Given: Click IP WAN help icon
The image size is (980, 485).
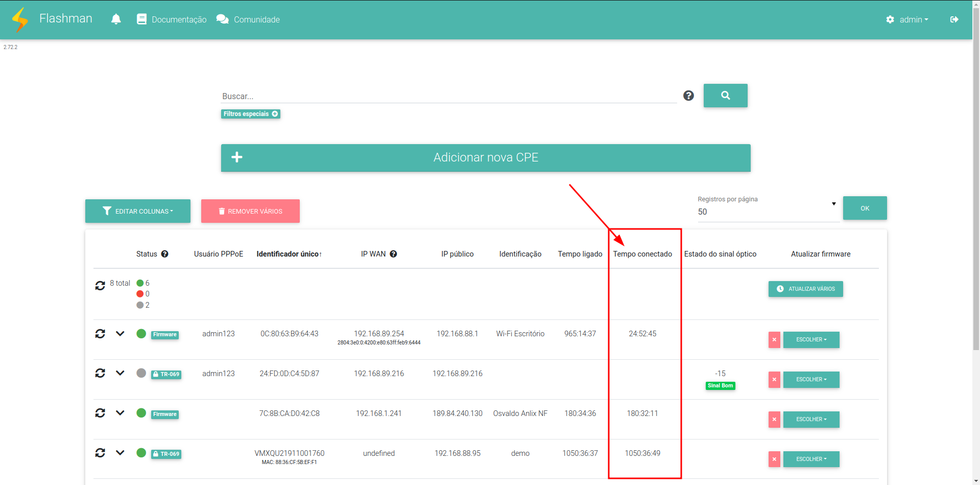Looking at the screenshot, I should [x=393, y=254].
